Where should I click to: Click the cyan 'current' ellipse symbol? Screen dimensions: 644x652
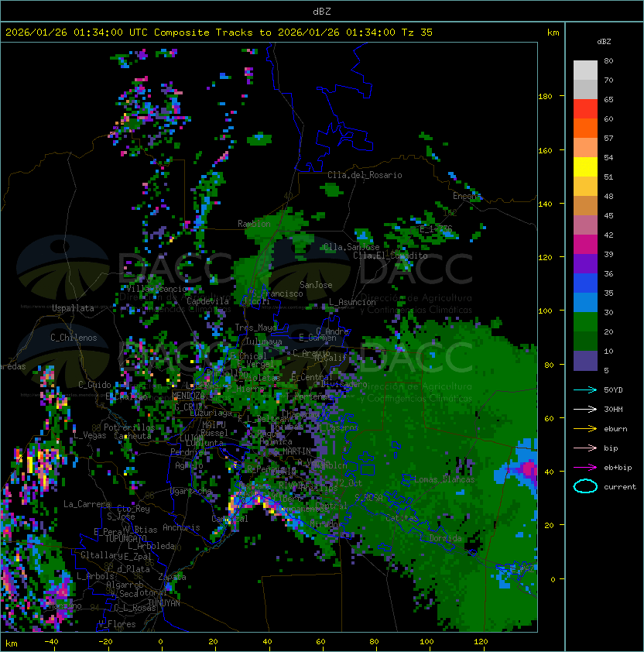click(x=585, y=486)
